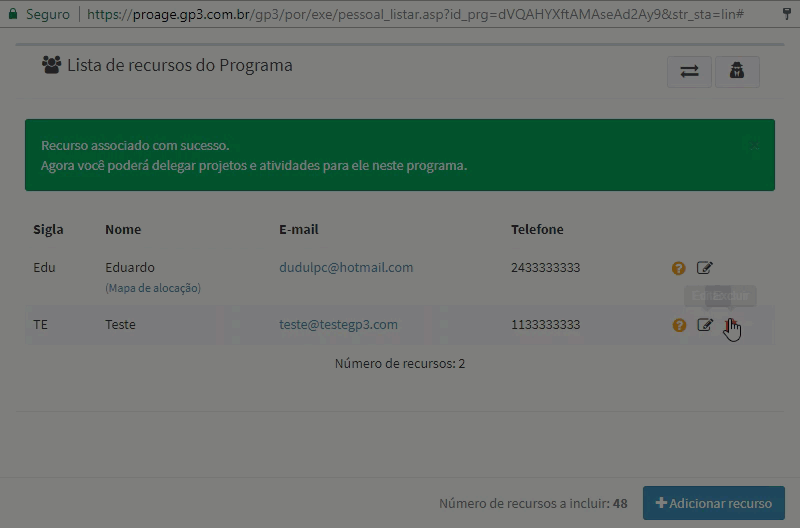Click the spy person icon button

click(737, 71)
